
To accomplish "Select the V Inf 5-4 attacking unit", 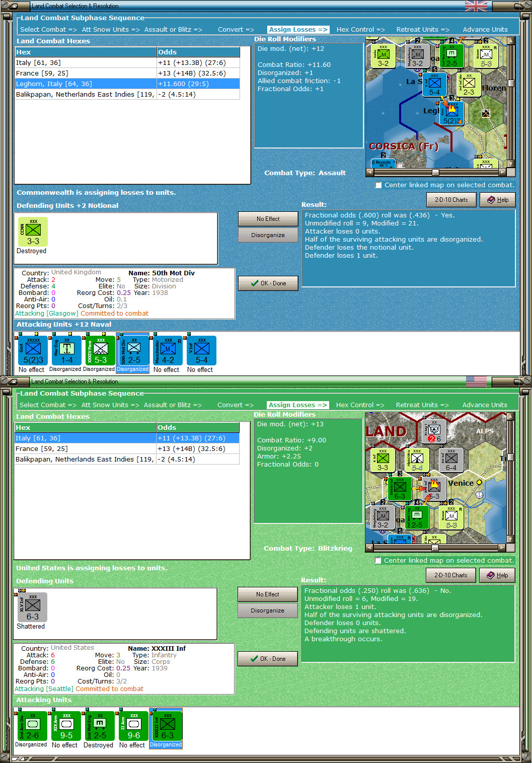I will coord(201,350).
